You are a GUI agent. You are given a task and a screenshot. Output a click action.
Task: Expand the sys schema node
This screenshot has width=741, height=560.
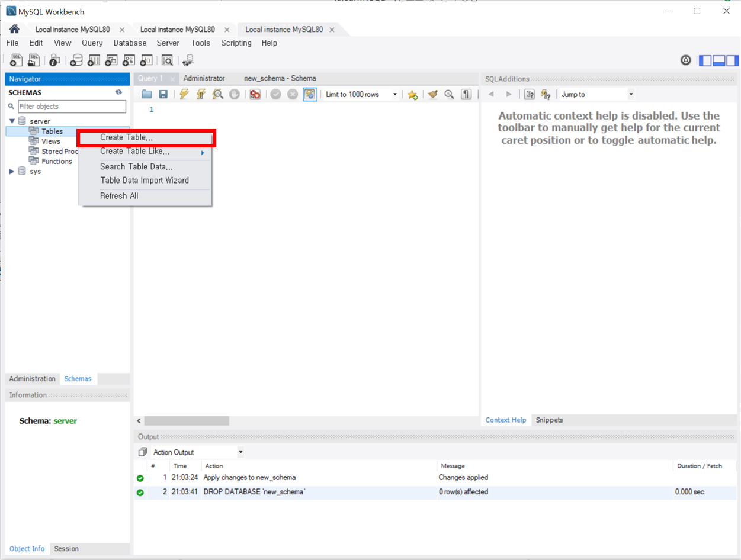(x=12, y=171)
